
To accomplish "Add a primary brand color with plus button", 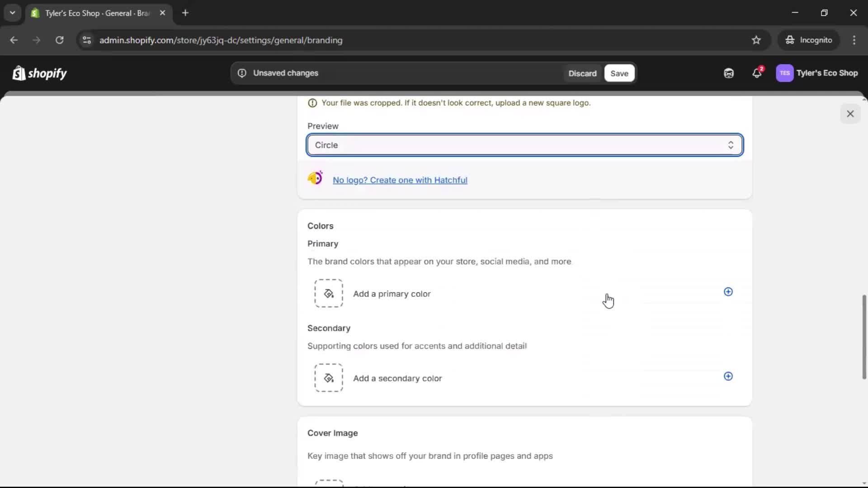I will (x=728, y=292).
